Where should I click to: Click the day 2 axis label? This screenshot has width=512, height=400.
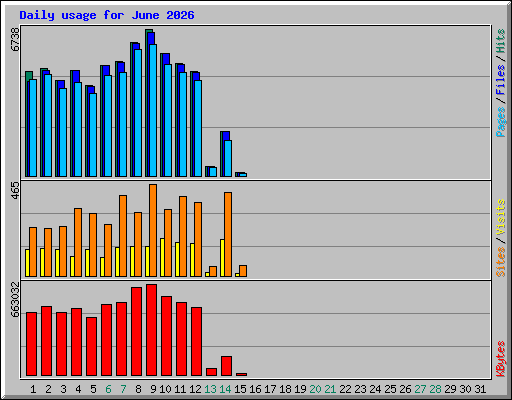(48, 389)
